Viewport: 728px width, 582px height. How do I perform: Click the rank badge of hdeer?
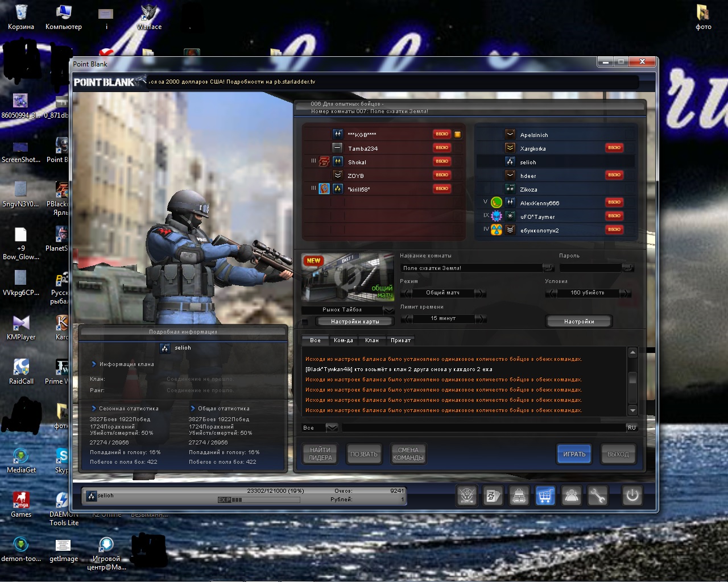(x=510, y=175)
